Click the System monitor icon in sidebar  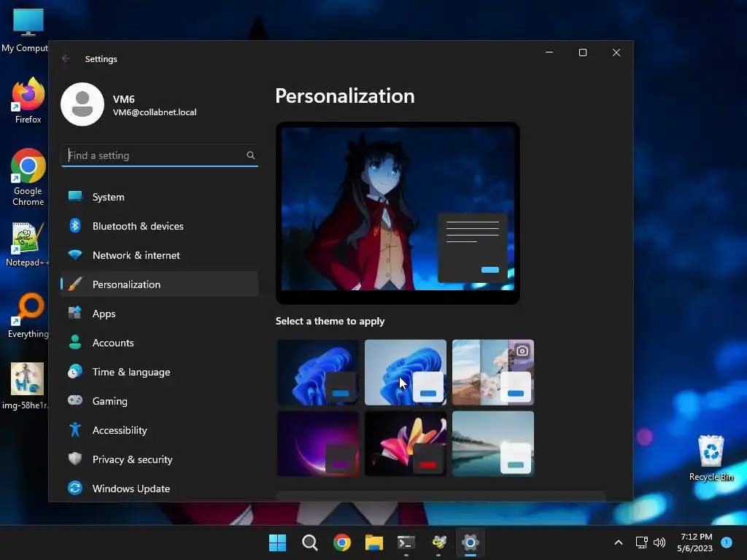coord(75,196)
